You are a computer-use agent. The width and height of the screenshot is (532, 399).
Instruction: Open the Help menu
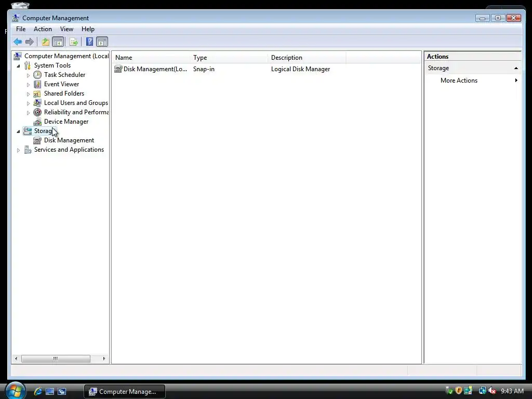88,29
